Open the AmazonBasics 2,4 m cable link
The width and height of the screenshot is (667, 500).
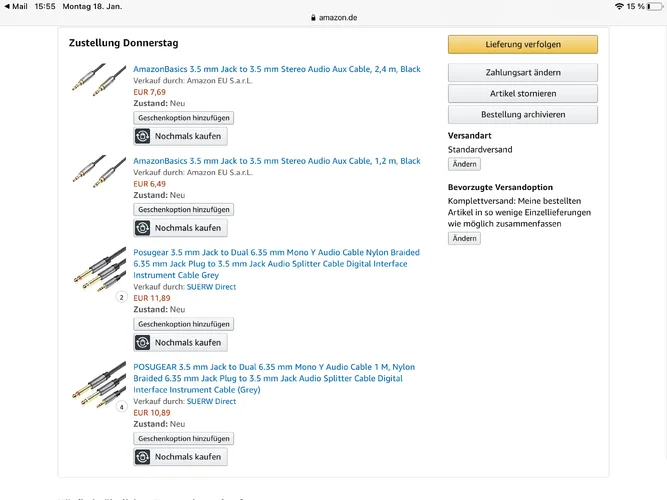click(x=276, y=69)
